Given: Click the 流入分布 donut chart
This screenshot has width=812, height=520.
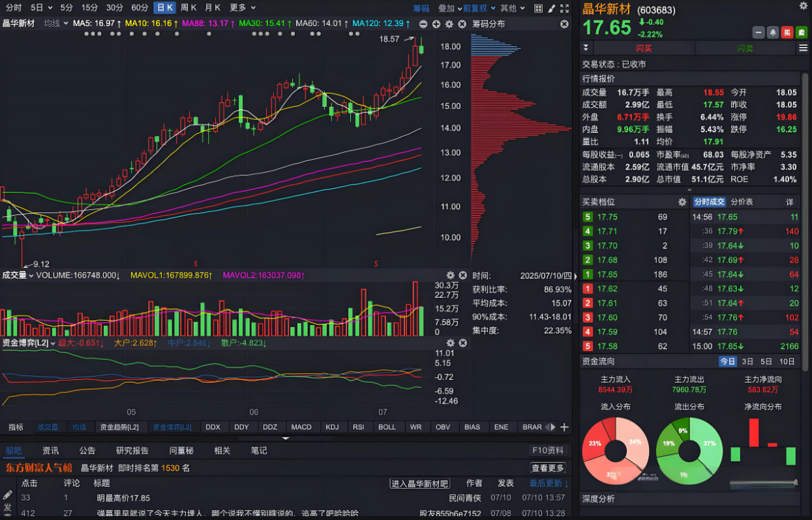Looking at the screenshot, I should click(x=615, y=450).
